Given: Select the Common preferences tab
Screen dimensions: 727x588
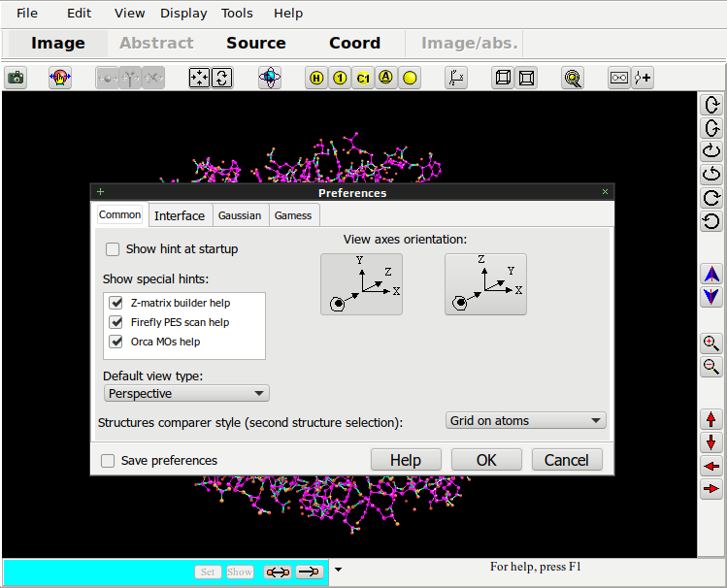Looking at the screenshot, I should [x=119, y=215].
